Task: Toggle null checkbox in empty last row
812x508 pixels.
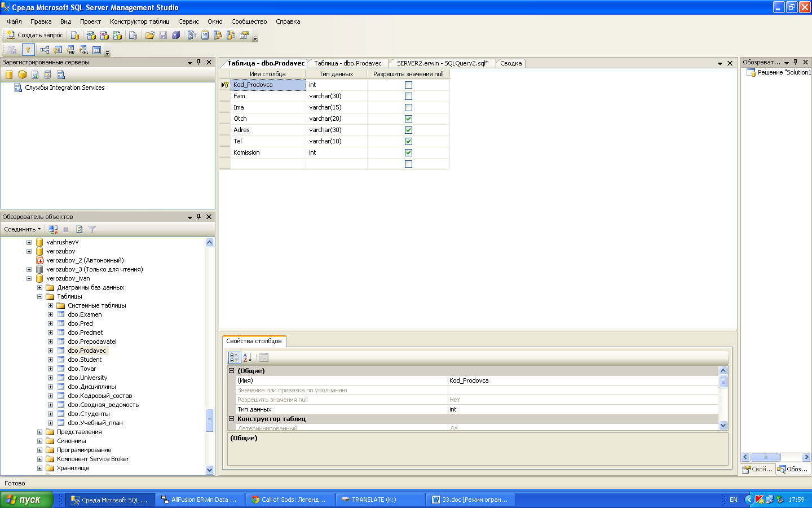Action: [x=408, y=164]
